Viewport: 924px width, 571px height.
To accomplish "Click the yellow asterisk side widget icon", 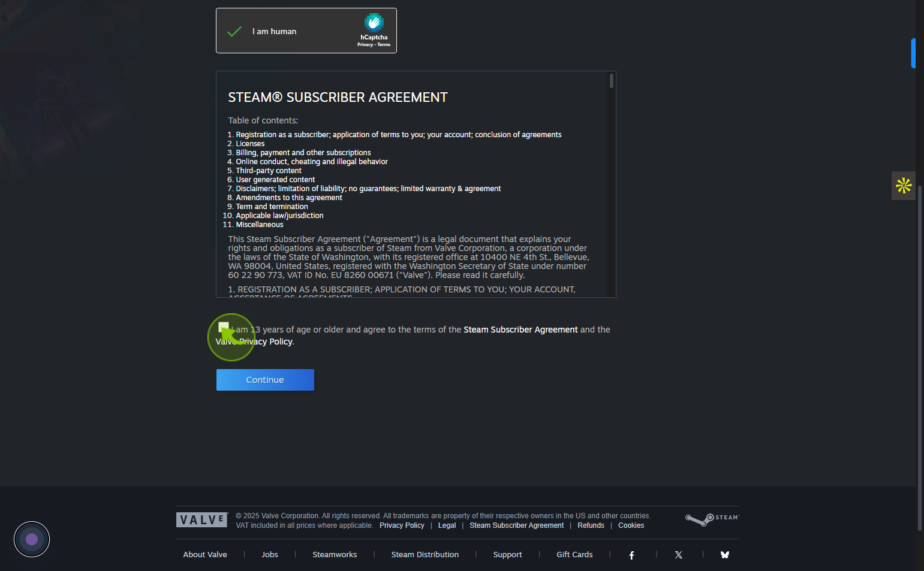I will [904, 186].
